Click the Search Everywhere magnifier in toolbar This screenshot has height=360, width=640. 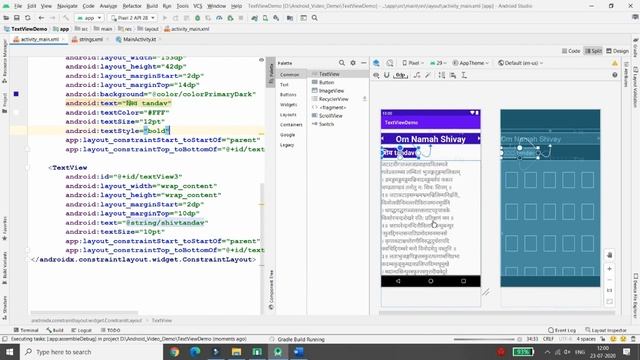pos(315,18)
